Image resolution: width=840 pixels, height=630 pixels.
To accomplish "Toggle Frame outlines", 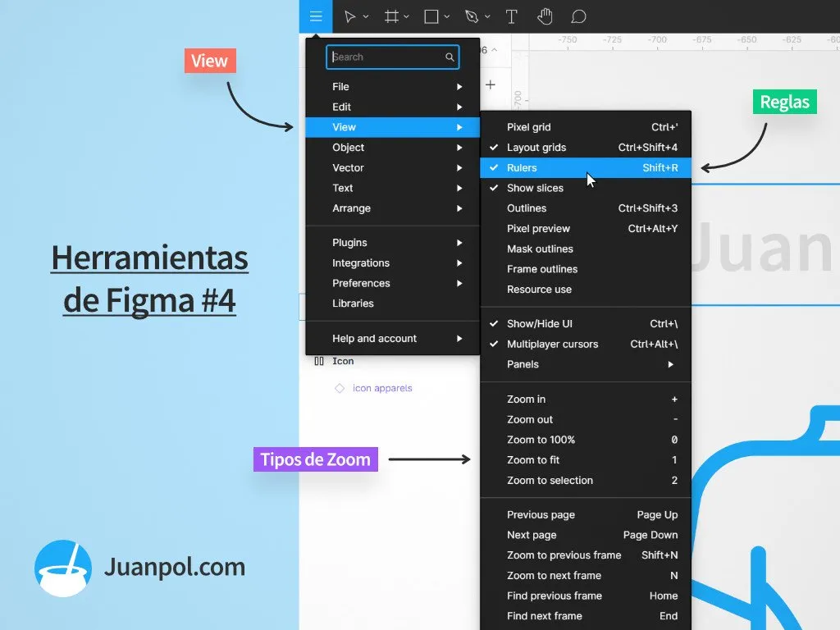I will tap(586, 269).
